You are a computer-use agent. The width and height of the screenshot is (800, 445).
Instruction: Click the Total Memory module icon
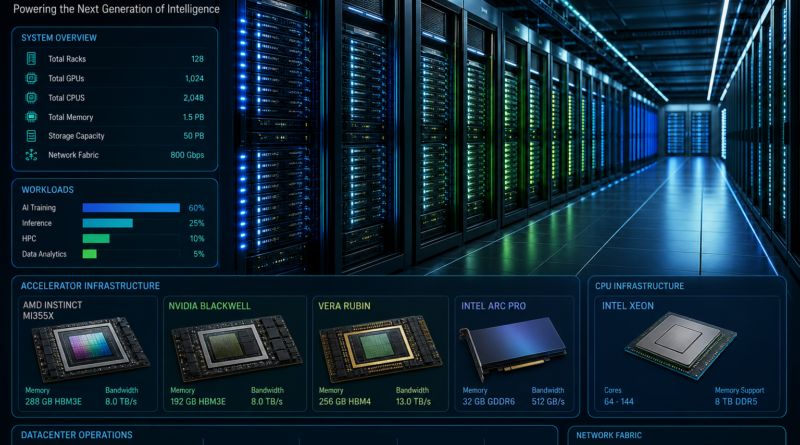[31, 117]
